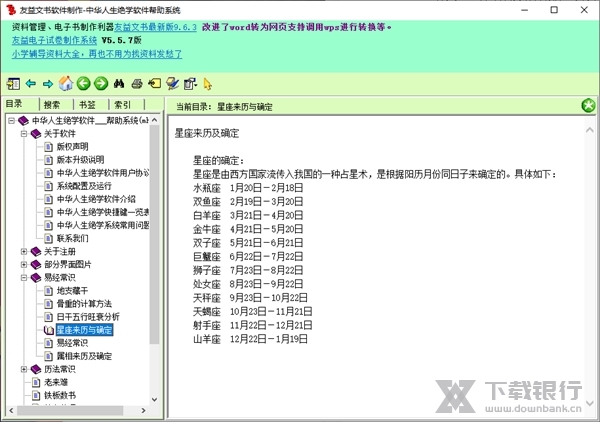This screenshot has width=600, height=422.
Task: Expand the 部分界面图片 tree node
Action: [24, 264]
